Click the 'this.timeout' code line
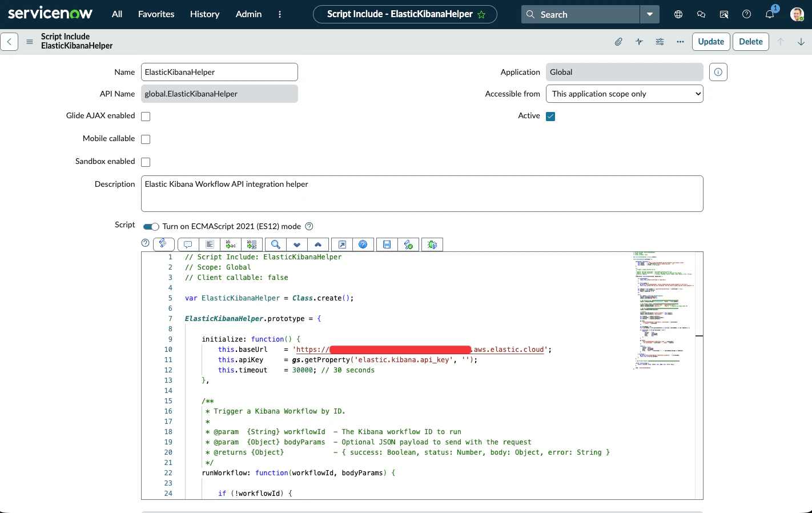Screen dimensions: 812x513 296,370
